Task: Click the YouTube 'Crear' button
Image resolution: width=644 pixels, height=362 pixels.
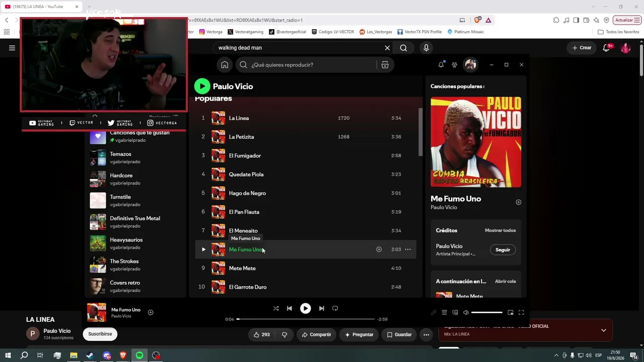Action: pyautogui.click(x=582, y=48)
